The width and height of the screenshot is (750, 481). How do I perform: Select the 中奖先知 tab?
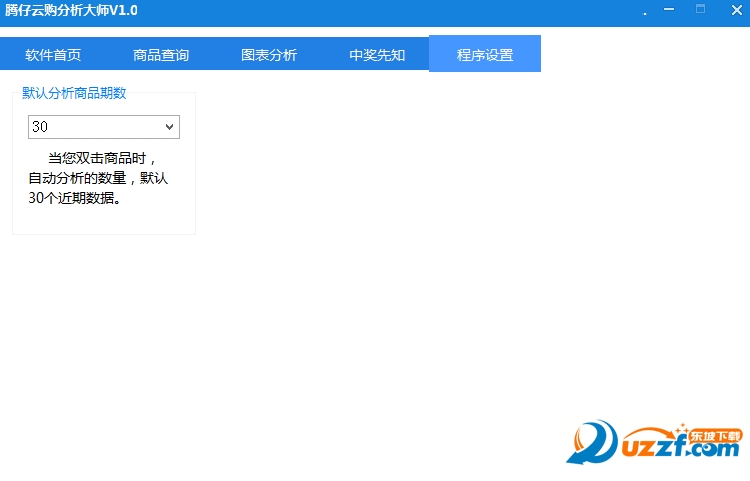(377, 55)
